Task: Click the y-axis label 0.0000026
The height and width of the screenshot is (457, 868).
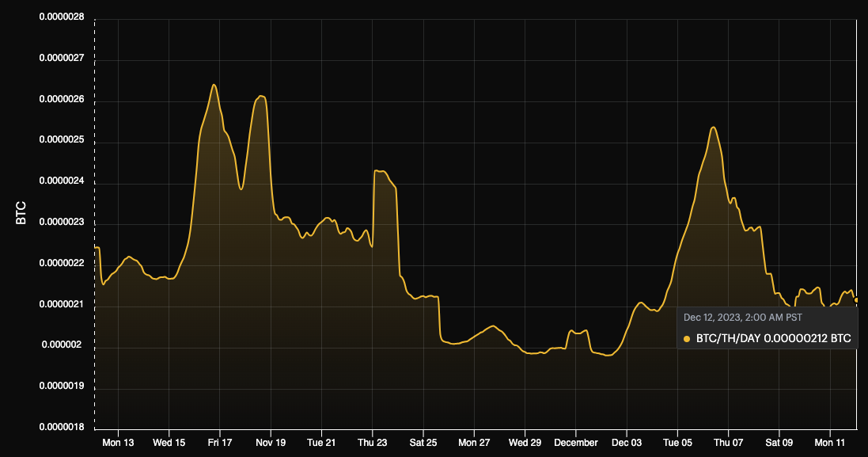Action: [62, 99]
